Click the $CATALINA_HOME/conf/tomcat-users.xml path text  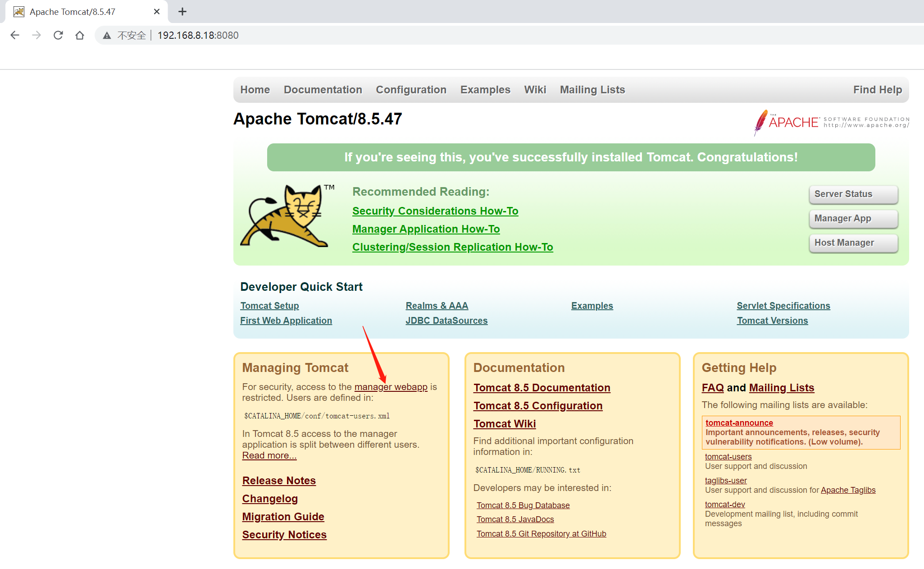[317, 416]
